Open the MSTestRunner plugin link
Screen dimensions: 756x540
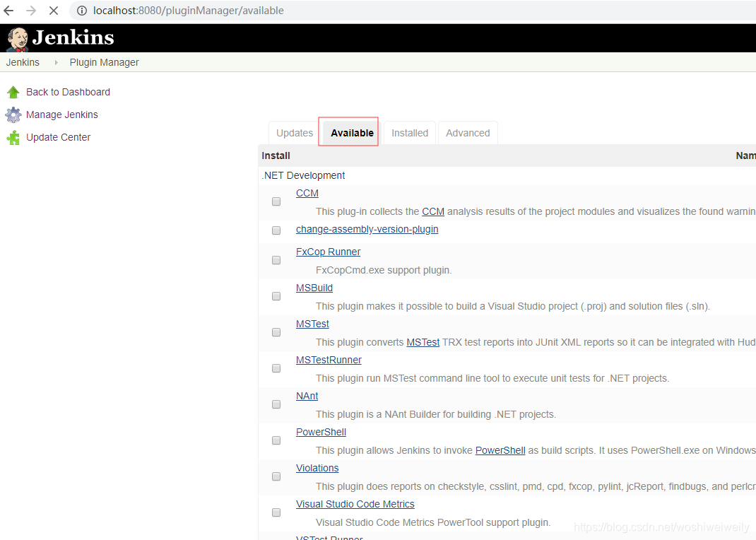(x=329, y=360)
